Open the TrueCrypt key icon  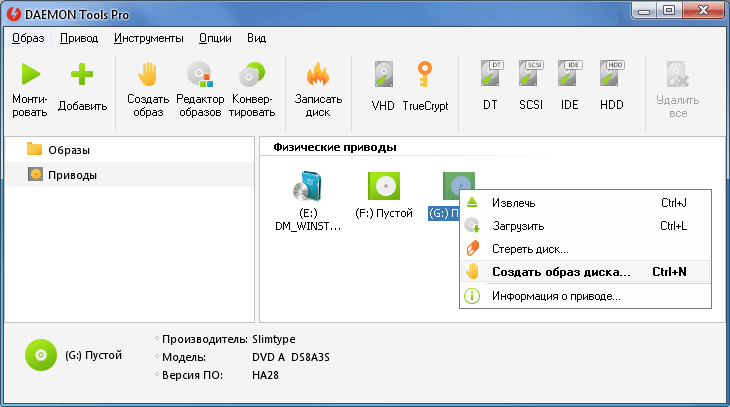pos(426,76)
